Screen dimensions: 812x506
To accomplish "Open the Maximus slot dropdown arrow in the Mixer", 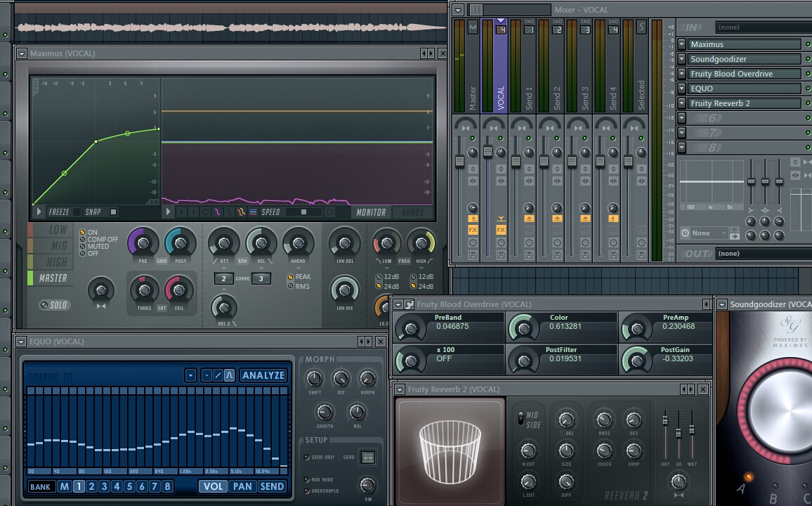I will [x=682, y=44].
